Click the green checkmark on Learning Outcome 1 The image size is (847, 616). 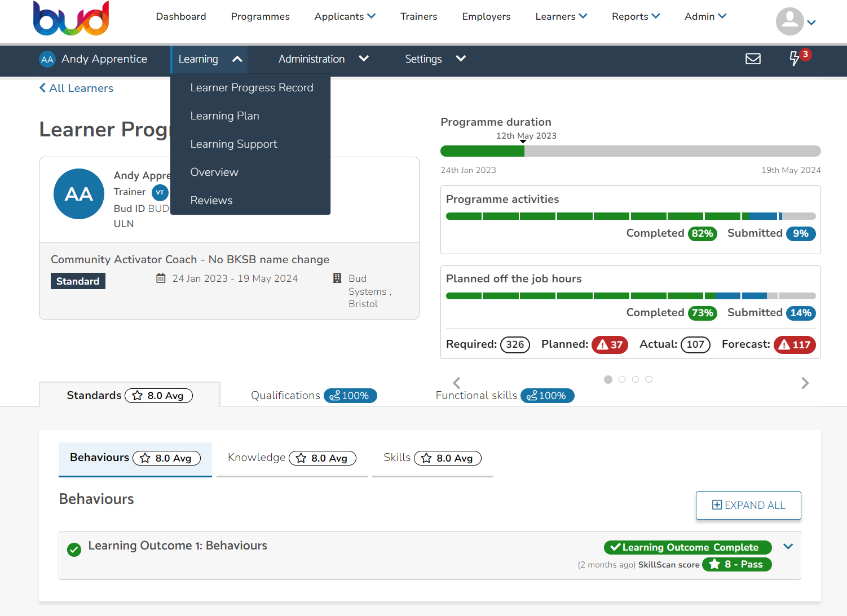click(x=74, y=549)
